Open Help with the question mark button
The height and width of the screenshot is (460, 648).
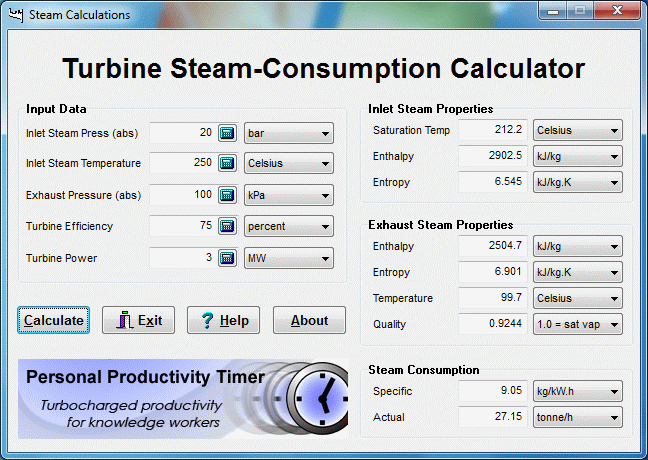224,320
